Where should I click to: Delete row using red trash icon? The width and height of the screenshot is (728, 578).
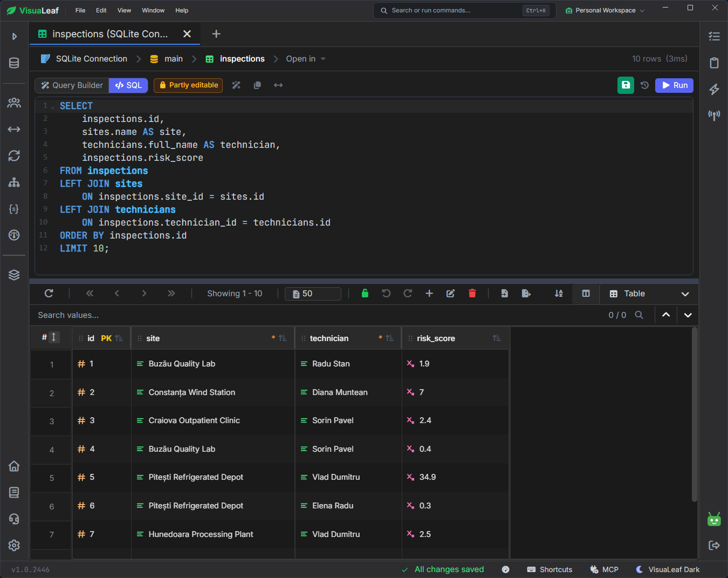[472, 294]
